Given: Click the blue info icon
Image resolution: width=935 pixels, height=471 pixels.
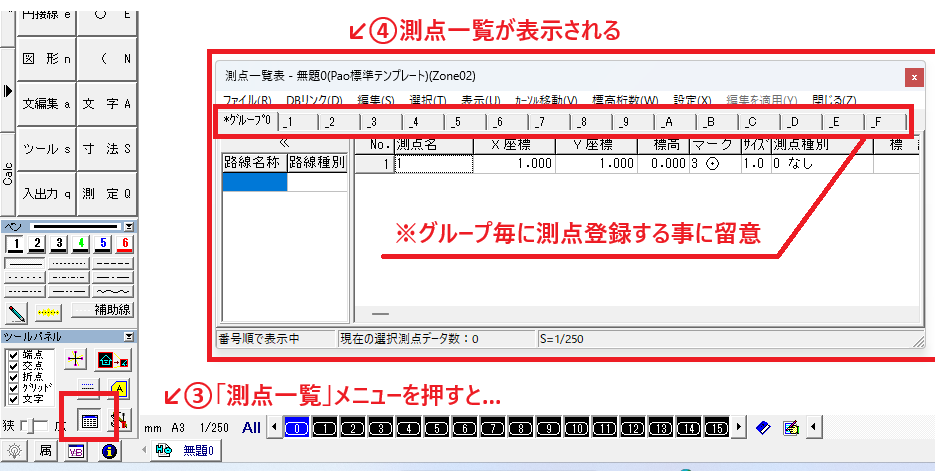Looking at the screenshot, I should [x=108, y=452].
